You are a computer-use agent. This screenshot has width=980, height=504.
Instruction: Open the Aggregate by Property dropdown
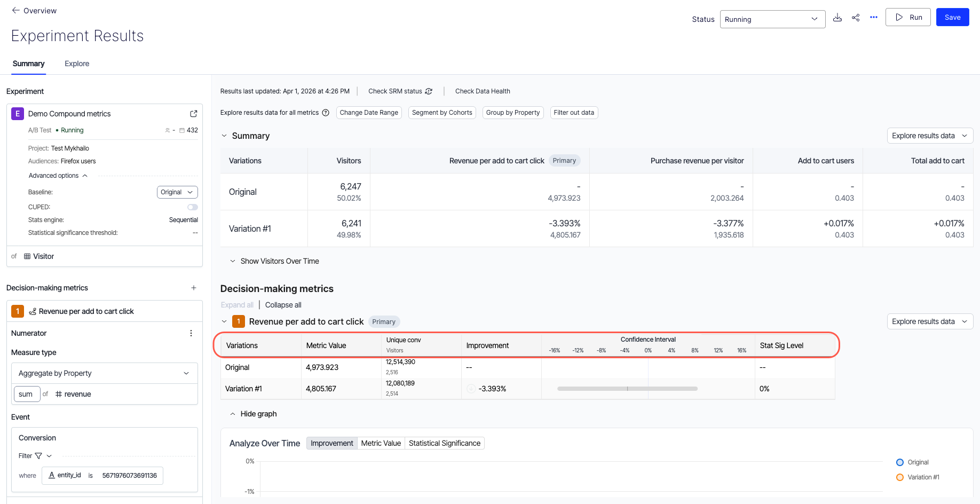104,373
